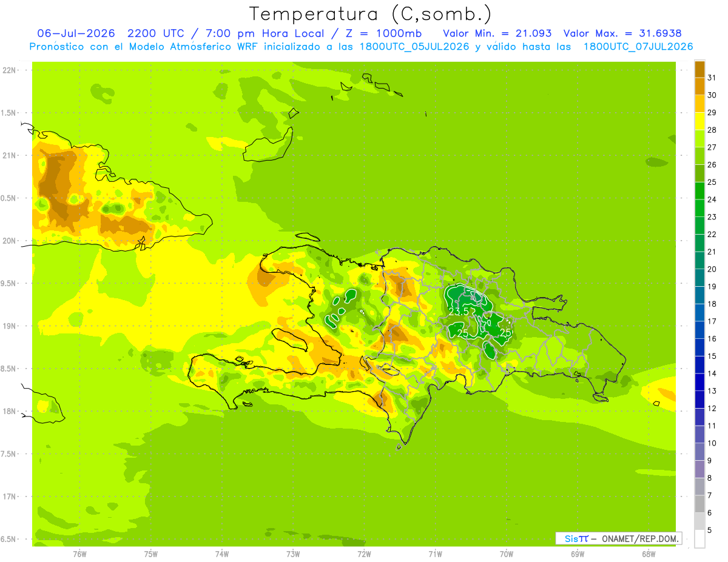
Task: Click the "6.5N" latitude label
Action: [8, 539]
